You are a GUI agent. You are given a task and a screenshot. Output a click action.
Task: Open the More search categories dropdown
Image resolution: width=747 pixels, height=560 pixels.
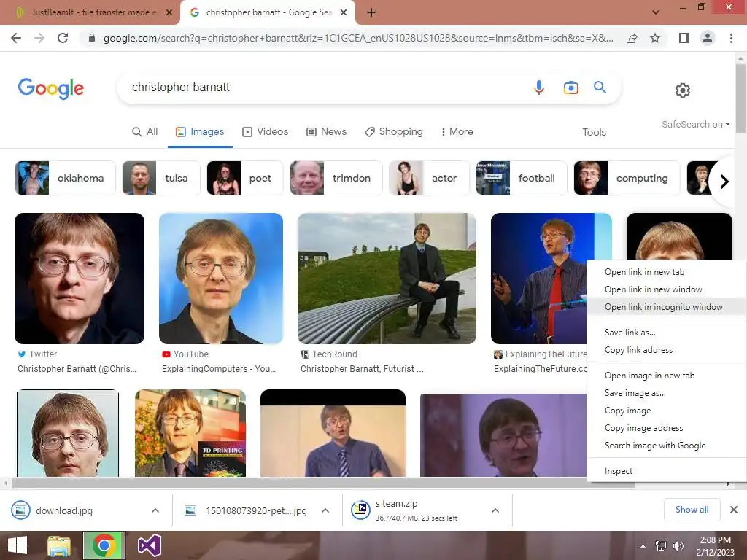point(457,132)
